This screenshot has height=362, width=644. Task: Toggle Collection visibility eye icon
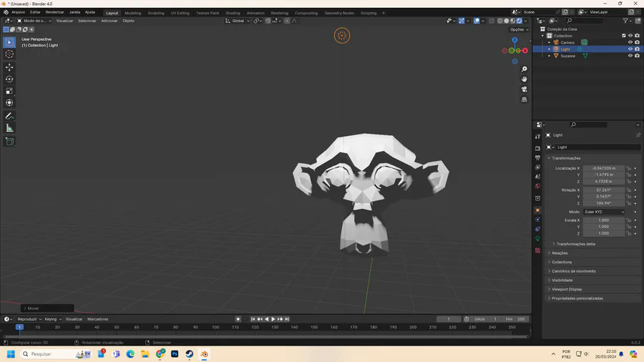(630, 36)
